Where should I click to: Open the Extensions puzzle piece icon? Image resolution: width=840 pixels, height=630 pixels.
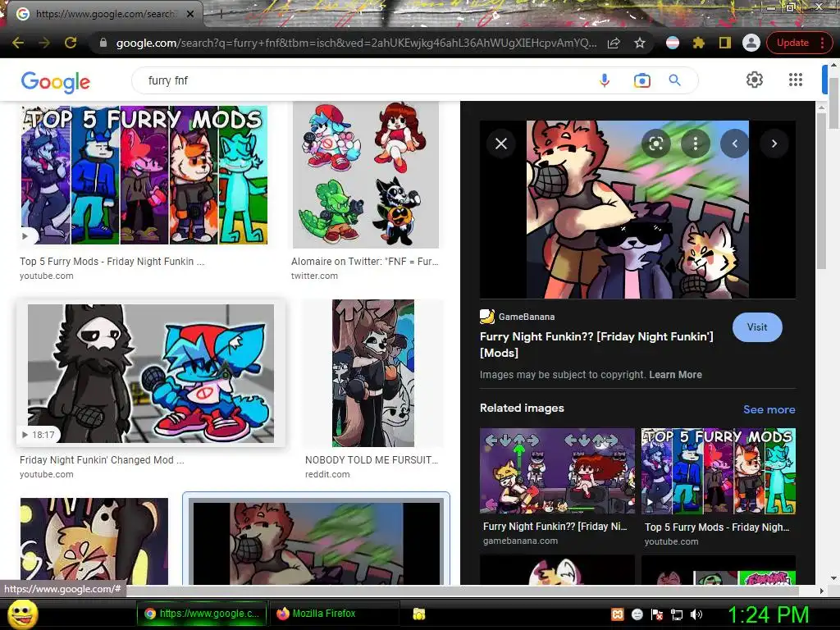click(699, 43)
